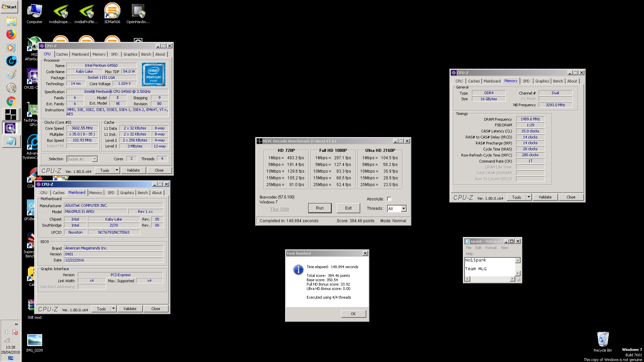Switch to CPU-Z taskbar icon
Screen dimensions: 644x362
pyautogui.click(x=11, y=128)
